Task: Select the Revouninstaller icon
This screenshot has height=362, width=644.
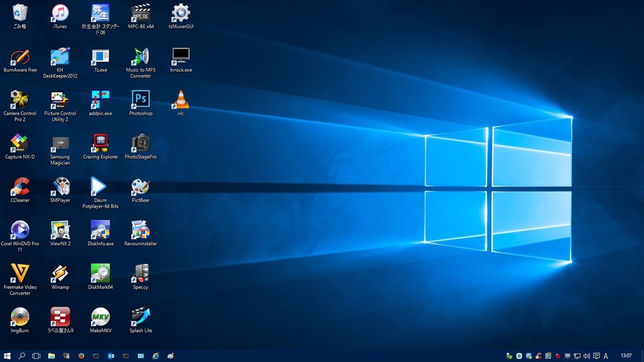Action: click(141, 234)
